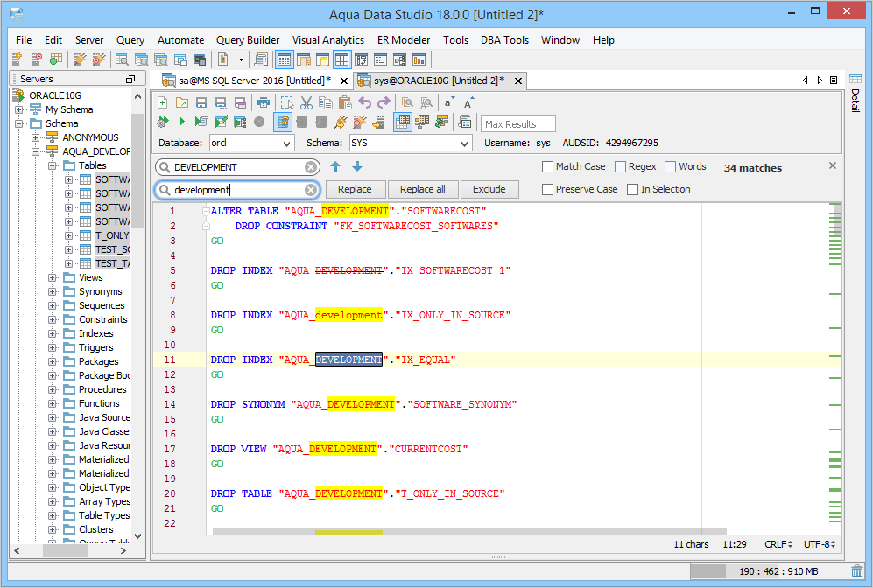
Task: Click the green Execute play icon
Action: pyautogui.click(x=181, y=122)
